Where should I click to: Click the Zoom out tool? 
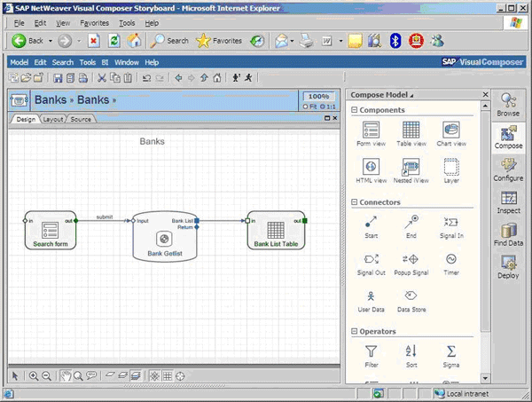click(x=46, y=376)
